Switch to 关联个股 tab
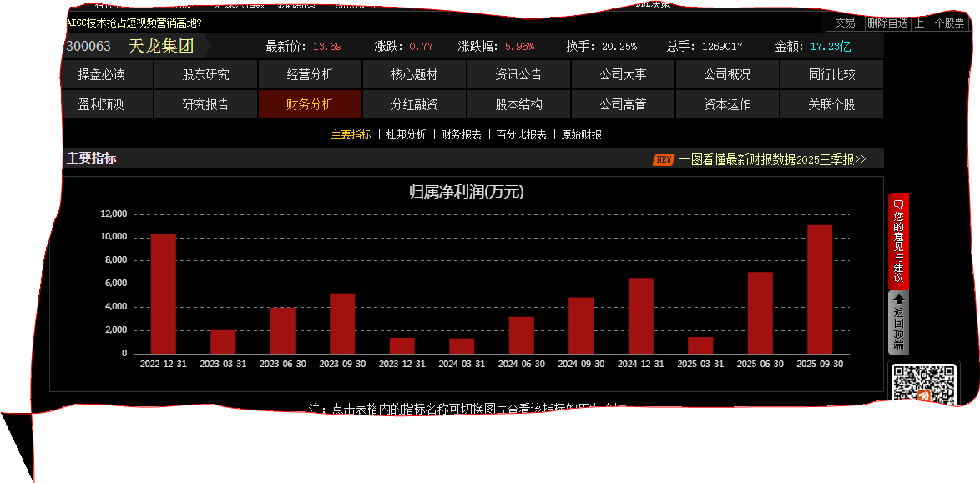The image size is (980, 483). [832, 104]
